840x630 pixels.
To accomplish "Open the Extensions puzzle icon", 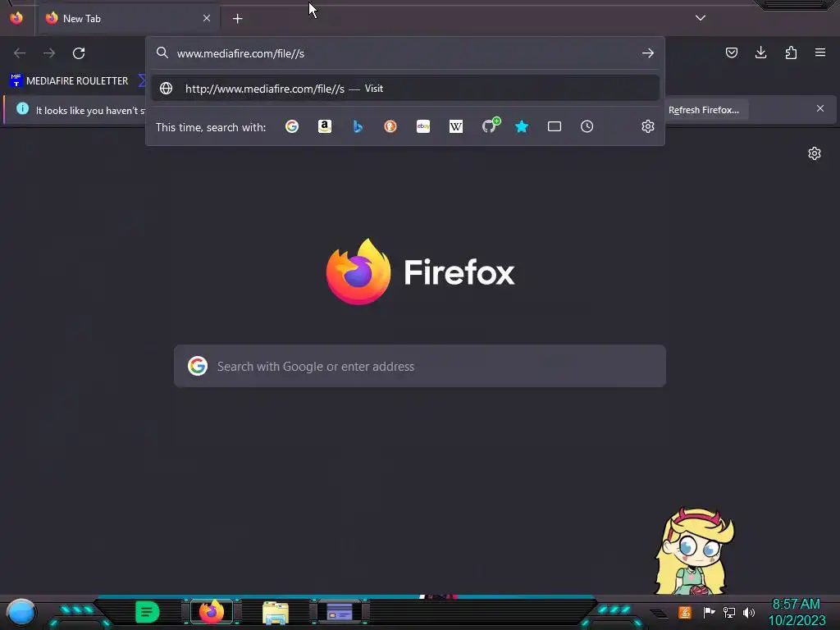I will [x=791, y=52].
